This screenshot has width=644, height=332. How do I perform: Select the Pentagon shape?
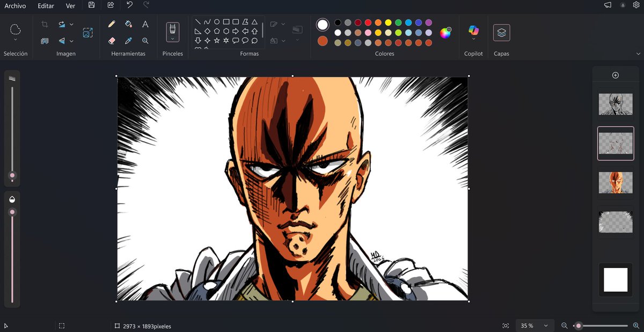(x=217, y=31)
